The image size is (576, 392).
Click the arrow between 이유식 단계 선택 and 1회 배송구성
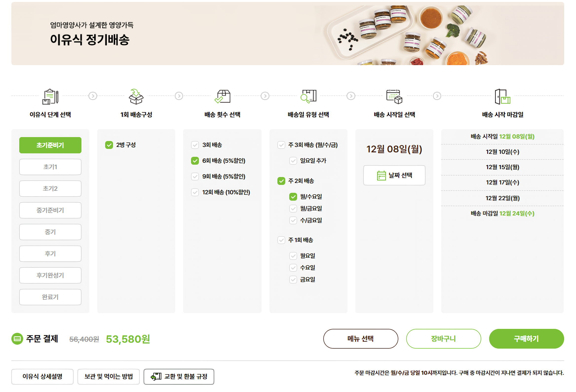click(93, 96)
